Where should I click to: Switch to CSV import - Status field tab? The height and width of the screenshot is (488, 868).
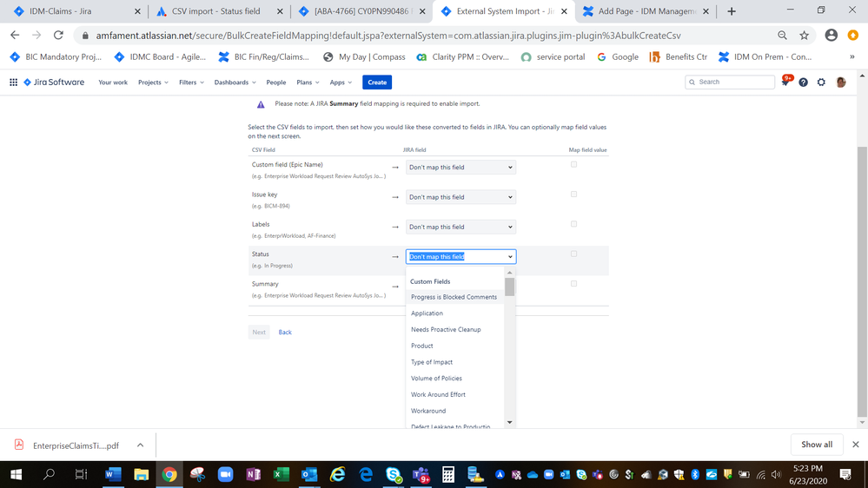click(x=219, y=11)
